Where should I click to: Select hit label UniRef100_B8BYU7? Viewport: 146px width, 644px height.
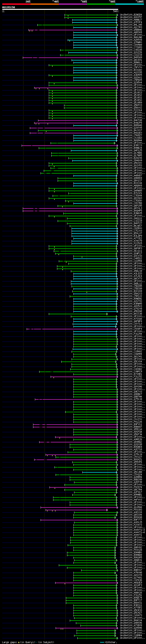pyautogui.click(x=131, y=570)
